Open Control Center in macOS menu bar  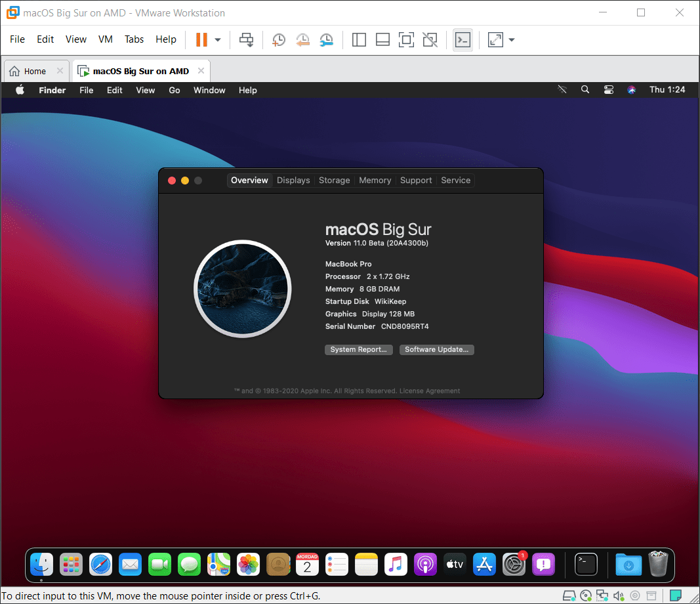click(609, 90)
